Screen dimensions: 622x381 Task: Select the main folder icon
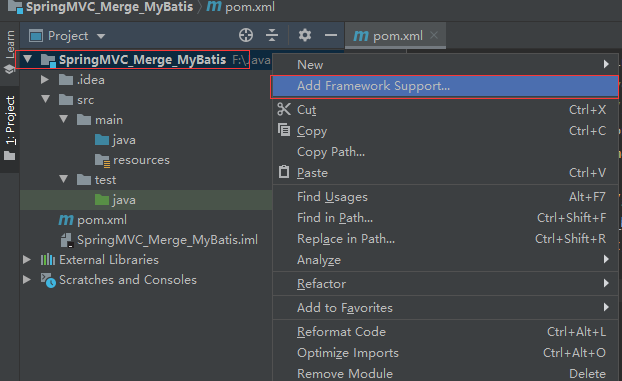84,119
